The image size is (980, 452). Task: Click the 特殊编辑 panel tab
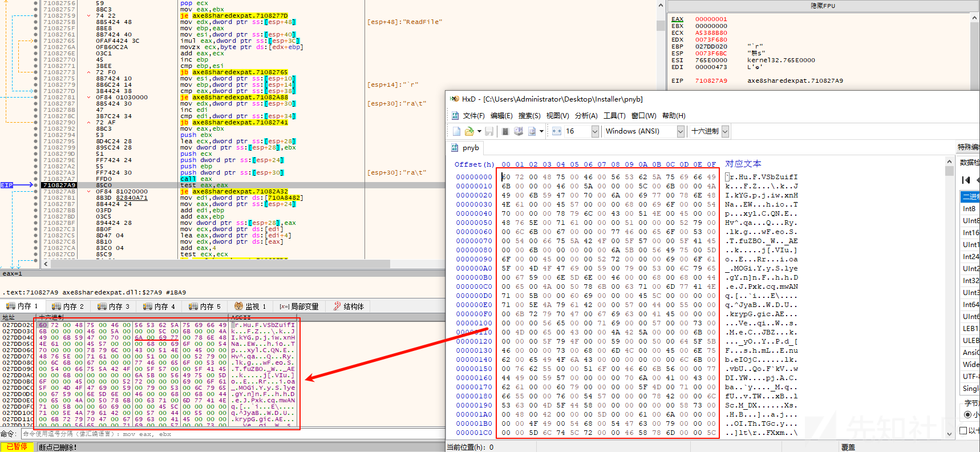click(x=969, y=147)
